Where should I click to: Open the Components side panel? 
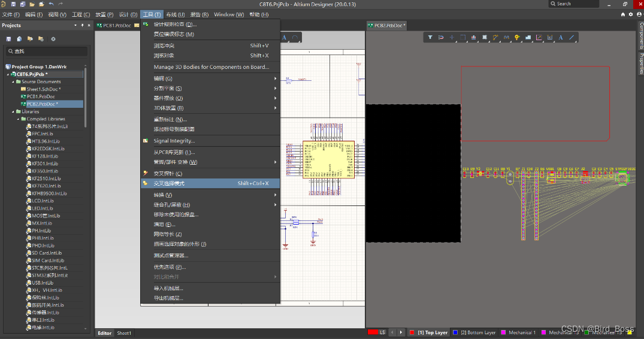(641, 36)
